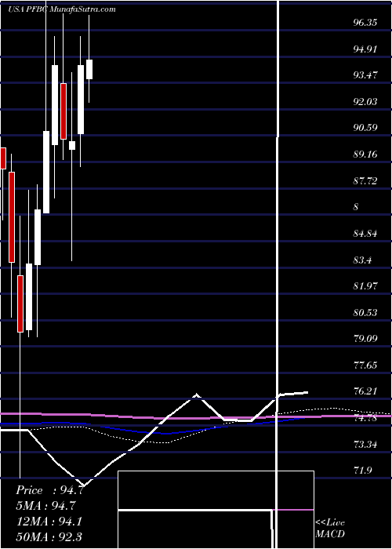The height and width of the screenshot is (549, 392).
Task: Select the 83.4 price axis label
Action: [362, 260]
